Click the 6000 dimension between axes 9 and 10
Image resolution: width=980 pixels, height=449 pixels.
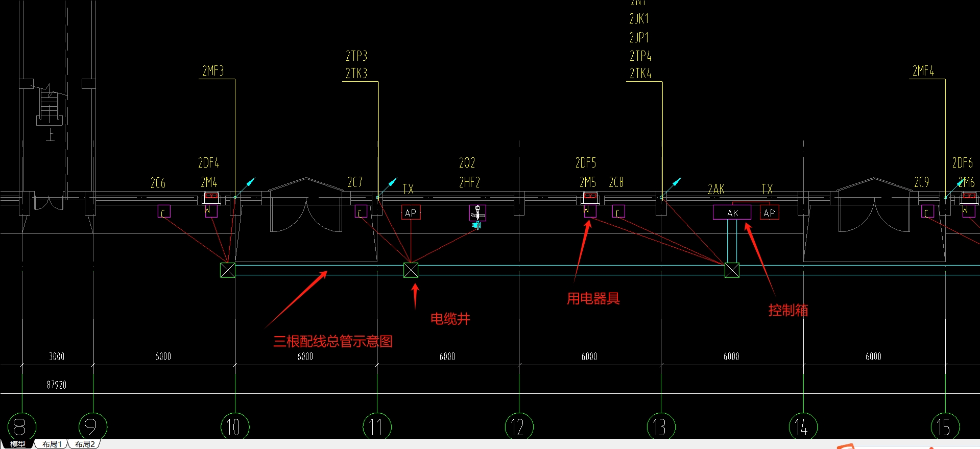click(163, 357)
